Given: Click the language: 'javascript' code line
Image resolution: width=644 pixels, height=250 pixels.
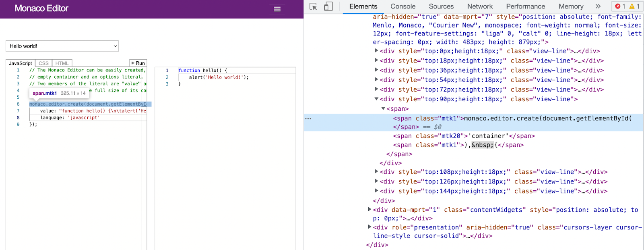Looking at the screenshot, I should coord(70,118).
